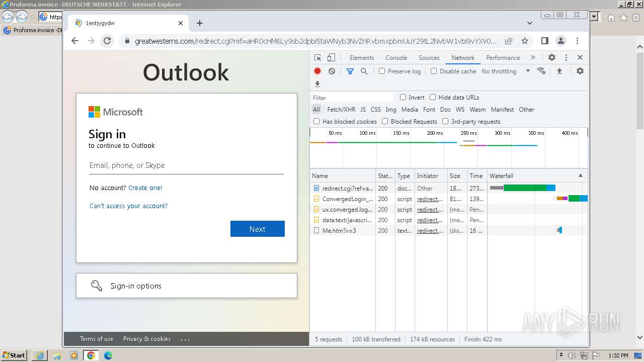Open Chrome taskbar icon
This screenshot has height=362, width=644.
point(91,355)
